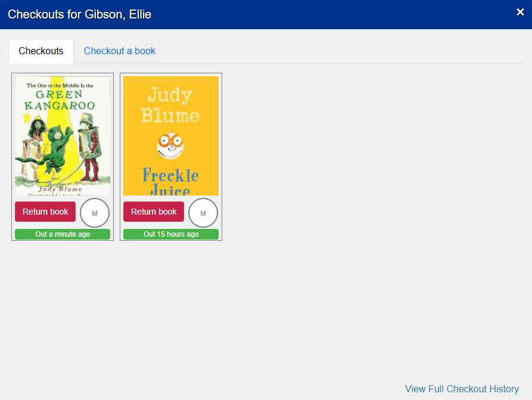Viewport: 532px width, 400px height.
Task: Select the Checkouts tab
Action: 41,51
